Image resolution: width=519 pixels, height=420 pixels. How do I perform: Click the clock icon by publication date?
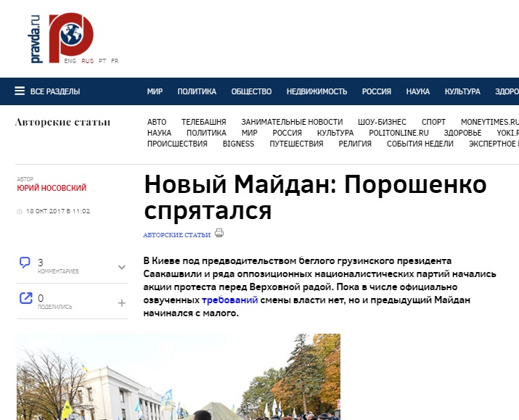point(19,211)
